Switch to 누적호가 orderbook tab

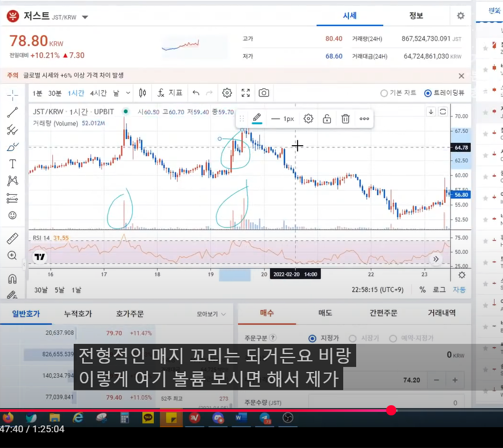[78, 314]
